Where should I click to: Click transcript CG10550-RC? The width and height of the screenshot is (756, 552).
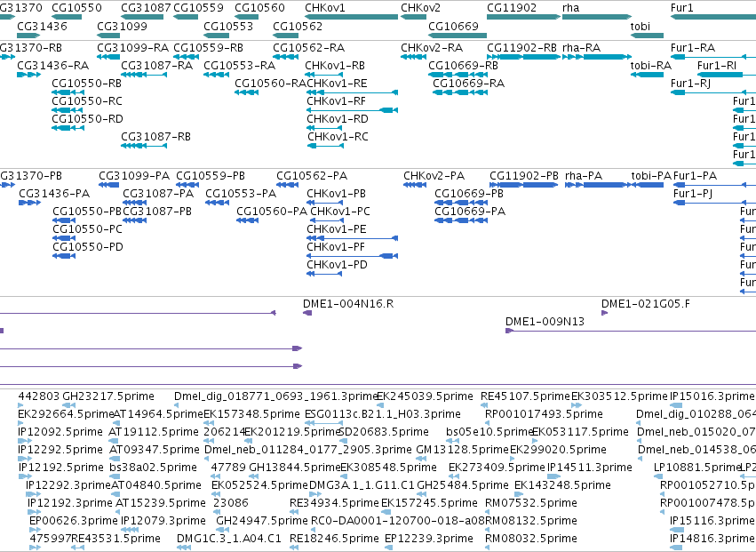coord(68,110)
